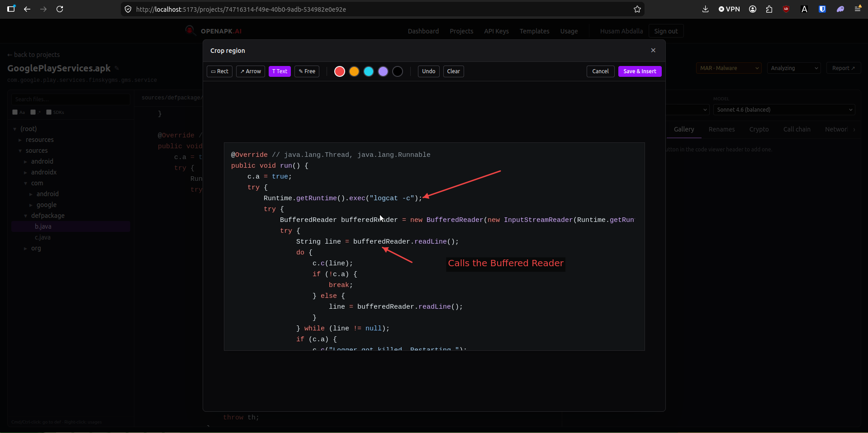Toggle the Aa case-sensitive checkbox
Viewport: 868px width, 433px height.
(x=15, y=112)
